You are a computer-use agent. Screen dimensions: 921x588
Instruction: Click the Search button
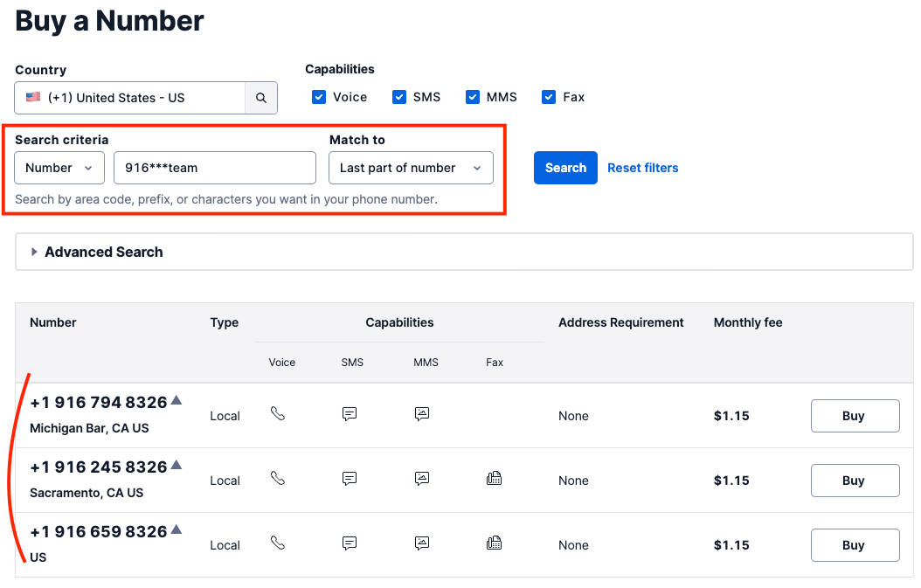coord(564,168)
